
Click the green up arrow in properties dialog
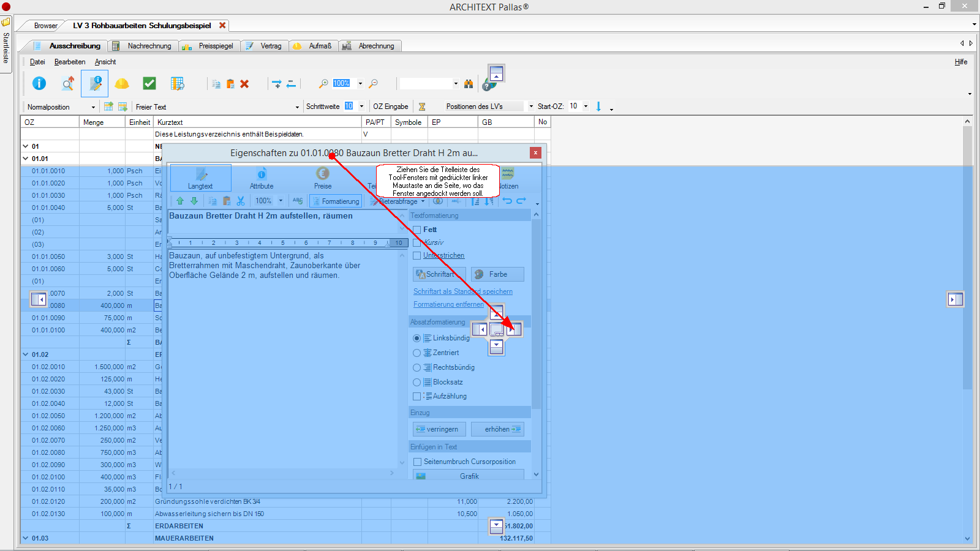180,201
